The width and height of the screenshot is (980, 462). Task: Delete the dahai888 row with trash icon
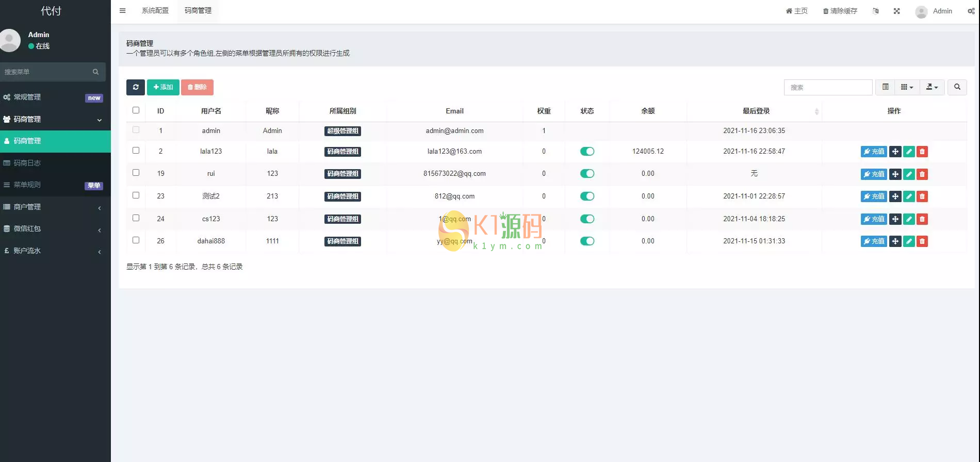pyautogui.click(x=922, y=241)
